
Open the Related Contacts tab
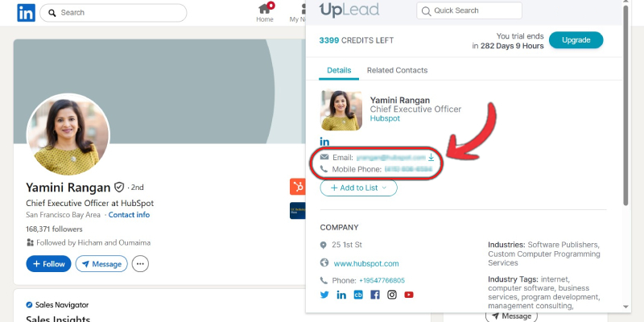tap(397, 70)
